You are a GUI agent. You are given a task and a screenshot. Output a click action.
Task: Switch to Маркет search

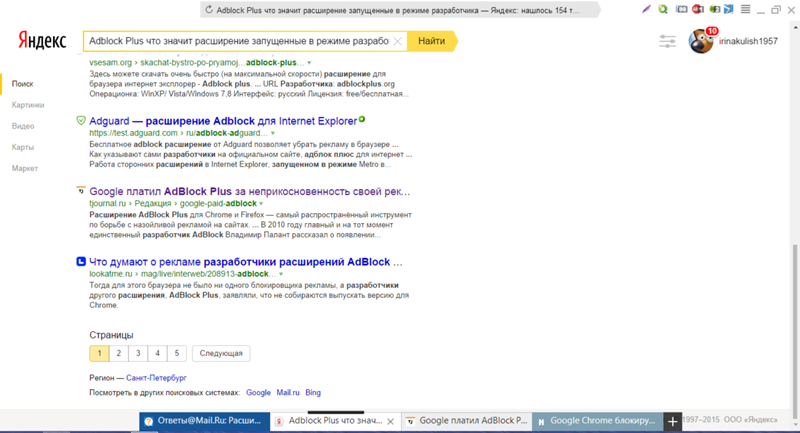click(25, 168)
